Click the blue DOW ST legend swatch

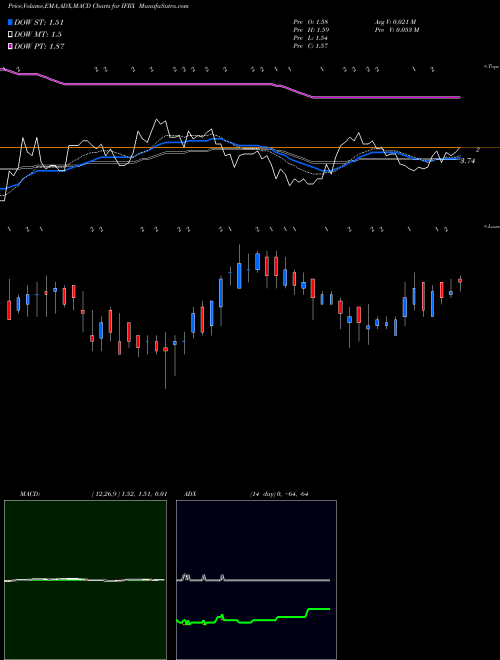[x=11, y=22]
